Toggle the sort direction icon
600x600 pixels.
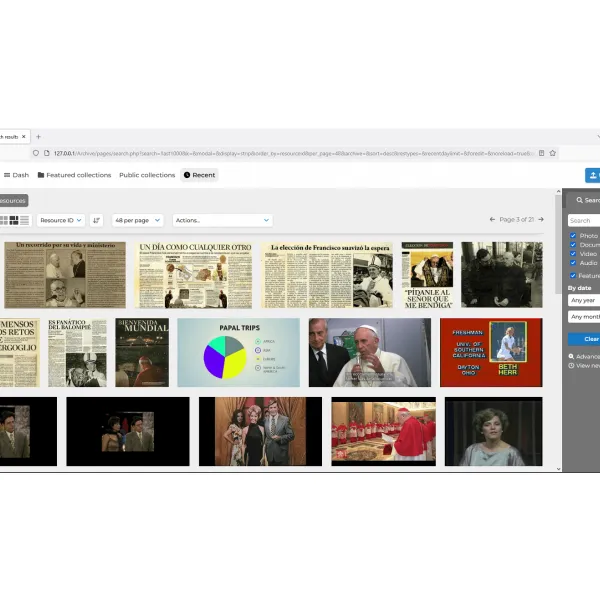[x=96, y=220]
